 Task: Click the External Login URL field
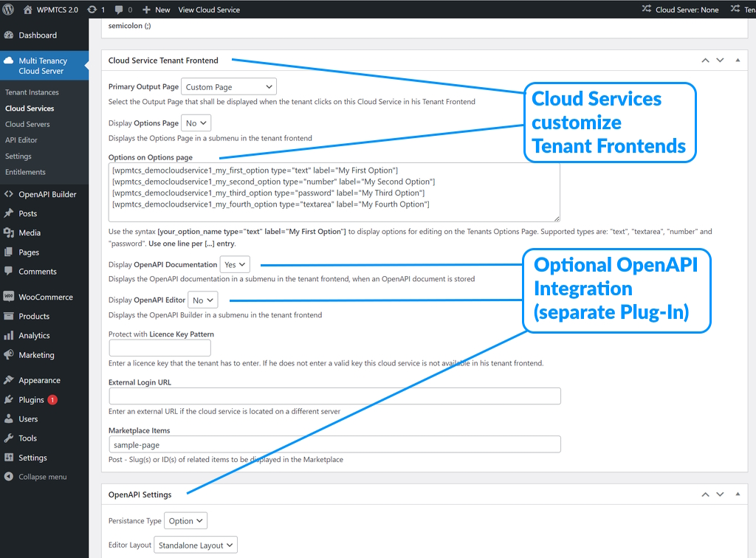(334, 396)
